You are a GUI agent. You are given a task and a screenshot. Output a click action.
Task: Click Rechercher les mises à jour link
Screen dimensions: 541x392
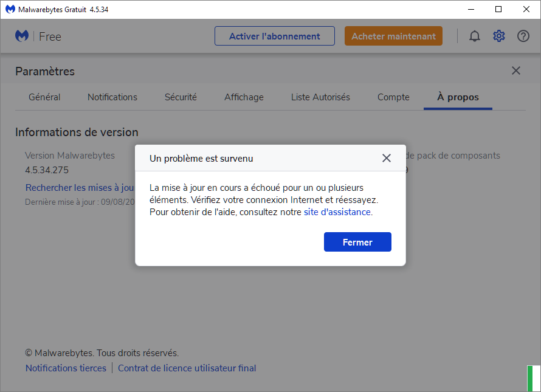click(80, 188)
